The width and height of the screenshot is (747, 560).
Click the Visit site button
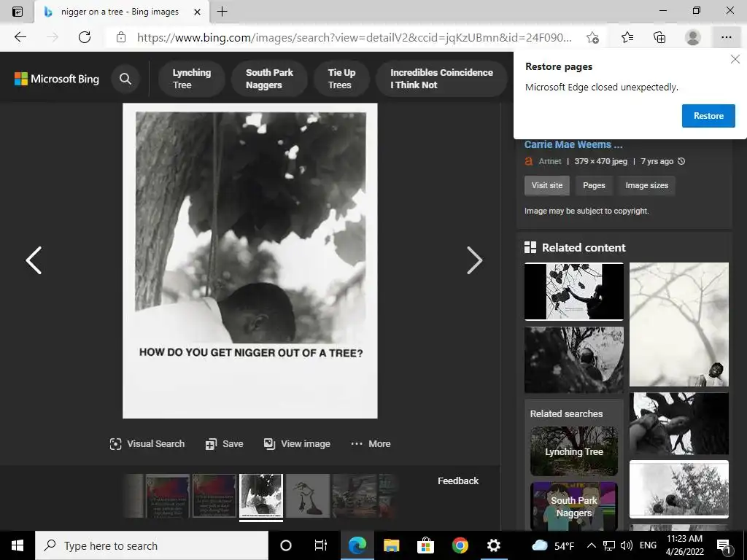547,185
